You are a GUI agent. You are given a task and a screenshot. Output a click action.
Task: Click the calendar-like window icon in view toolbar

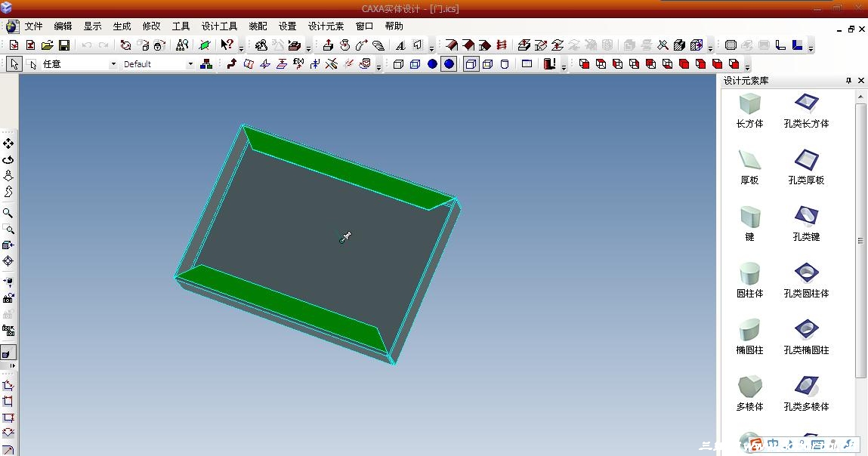coord(527,64)
